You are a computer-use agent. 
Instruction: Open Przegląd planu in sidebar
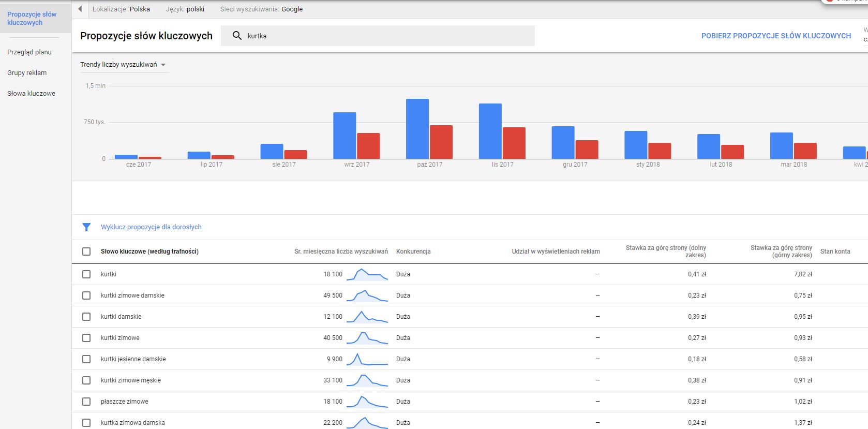(29, 52)
